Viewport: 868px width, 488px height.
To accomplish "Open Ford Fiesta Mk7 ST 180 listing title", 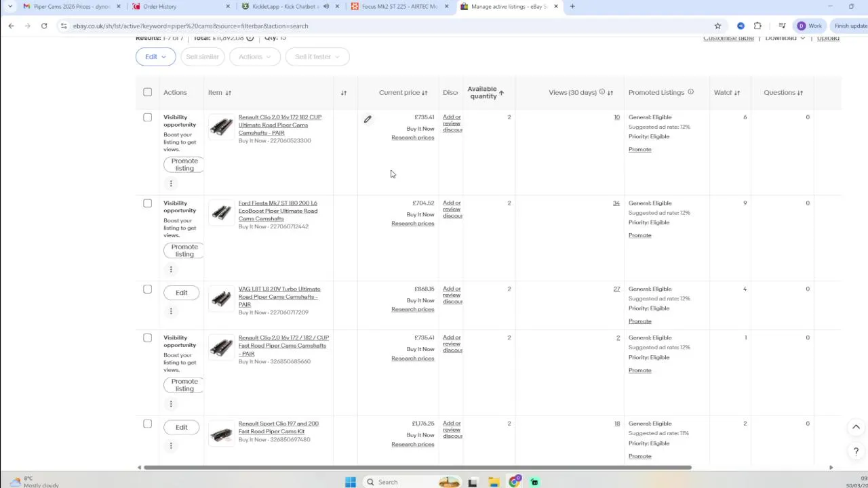I will (277, 211).
